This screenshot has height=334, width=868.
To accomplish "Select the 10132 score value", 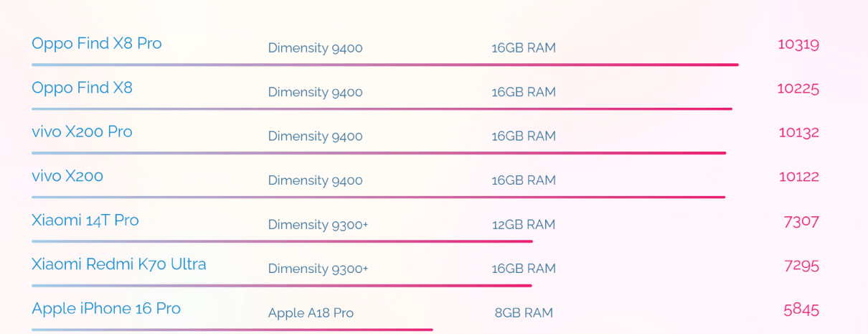I will (x=798, y=133).
